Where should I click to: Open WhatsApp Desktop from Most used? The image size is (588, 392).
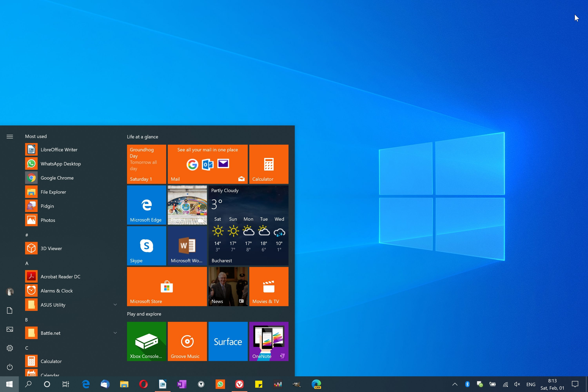pos(61,164)
